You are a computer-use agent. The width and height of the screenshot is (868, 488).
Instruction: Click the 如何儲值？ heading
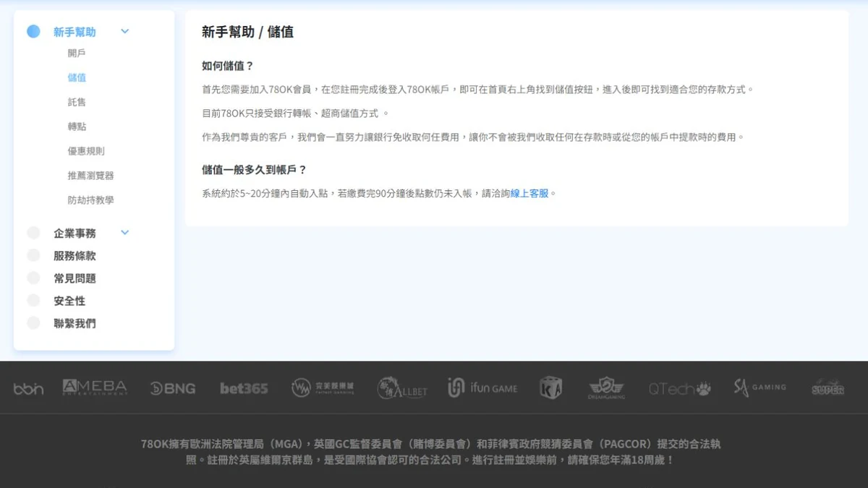point(228,66)
